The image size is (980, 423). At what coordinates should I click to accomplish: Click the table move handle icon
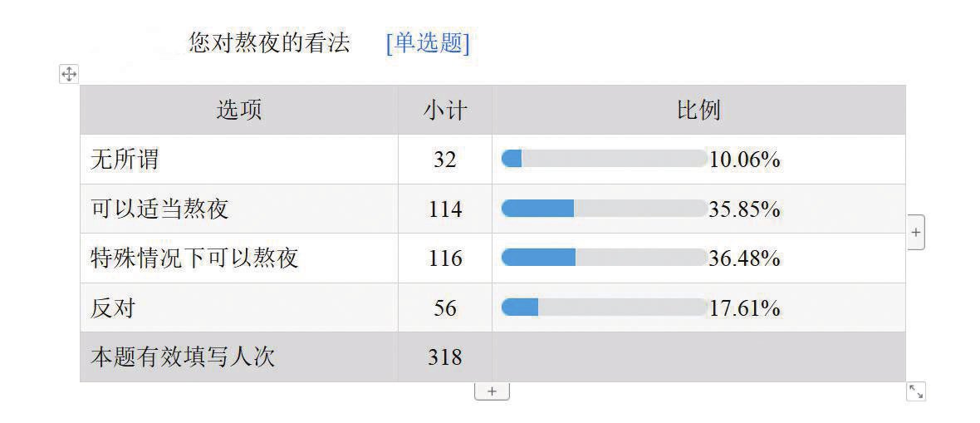[x=69, y=75]
